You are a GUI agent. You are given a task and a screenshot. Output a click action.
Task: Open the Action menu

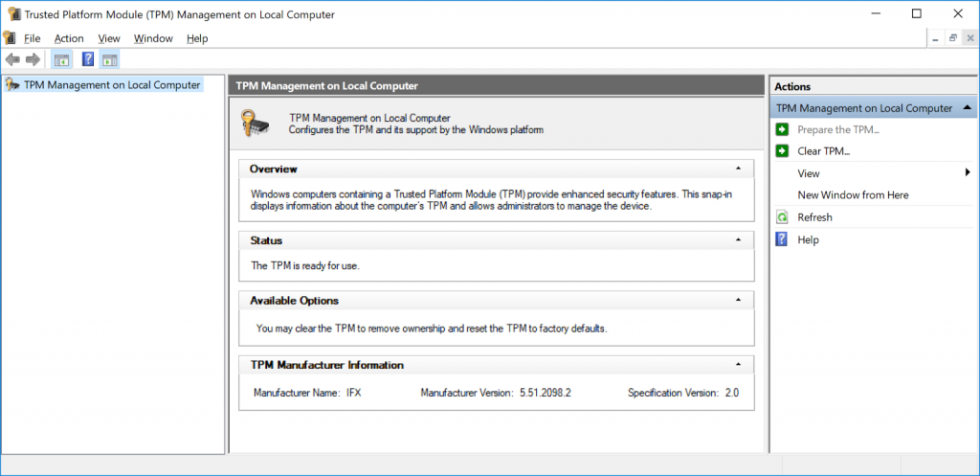[x=69, y=38]
